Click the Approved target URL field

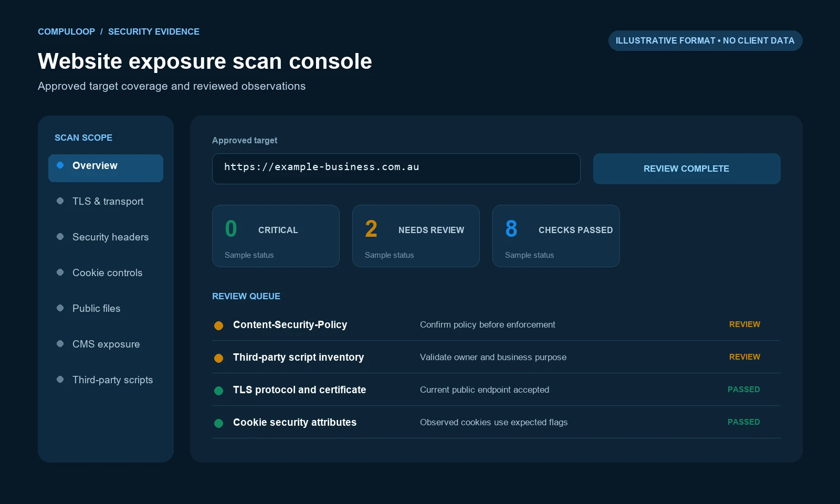(x=396, y=169)
